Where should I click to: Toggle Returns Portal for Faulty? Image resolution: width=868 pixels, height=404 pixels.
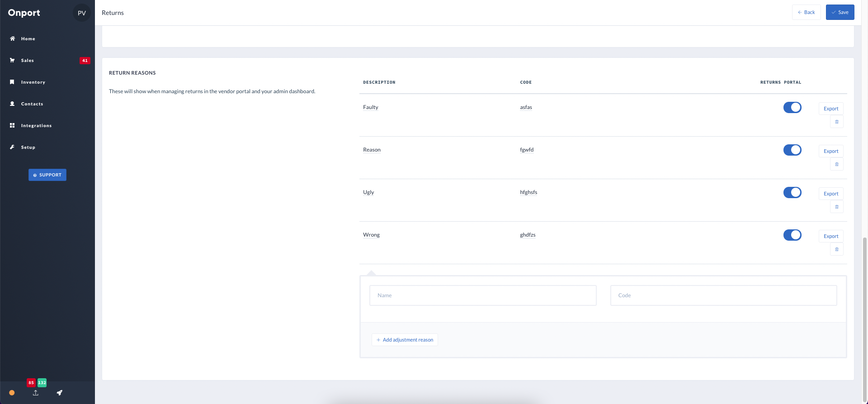click(792, 107)
